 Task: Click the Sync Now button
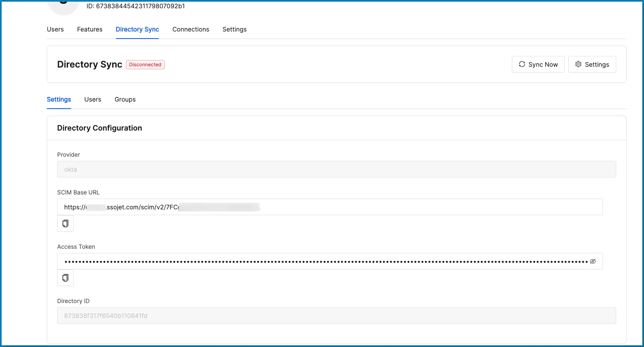pyautogui.click(x=538, y=64)
